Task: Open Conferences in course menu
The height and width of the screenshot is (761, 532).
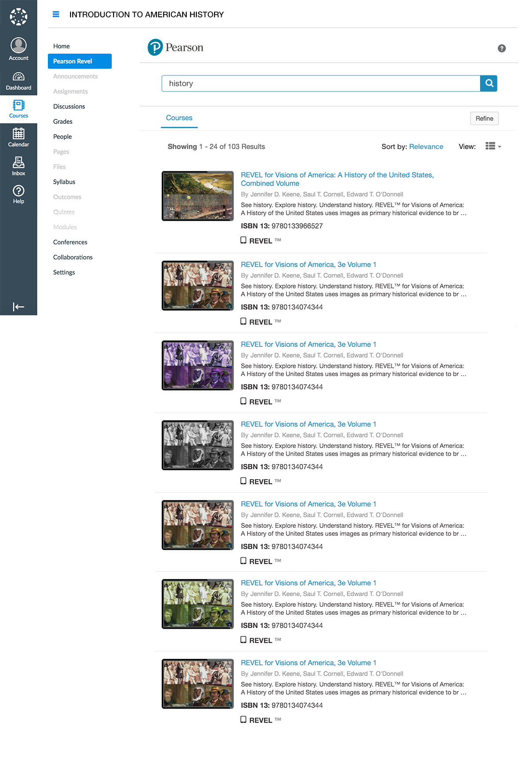Action: pos(70,242)
